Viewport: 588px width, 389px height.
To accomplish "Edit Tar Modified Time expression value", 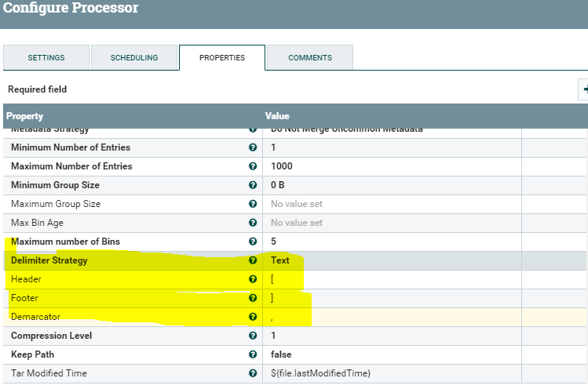I will pyautogui.click(x=392, y=373).
